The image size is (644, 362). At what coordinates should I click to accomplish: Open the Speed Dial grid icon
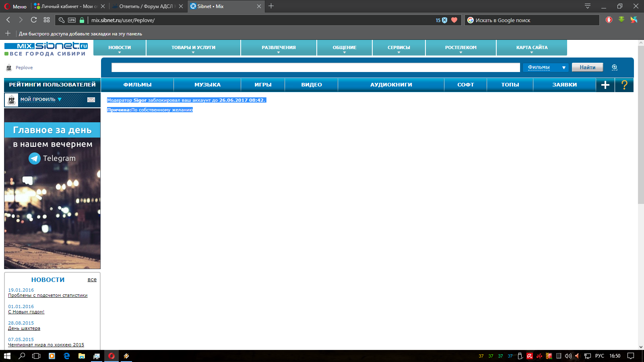click(47, 20)
